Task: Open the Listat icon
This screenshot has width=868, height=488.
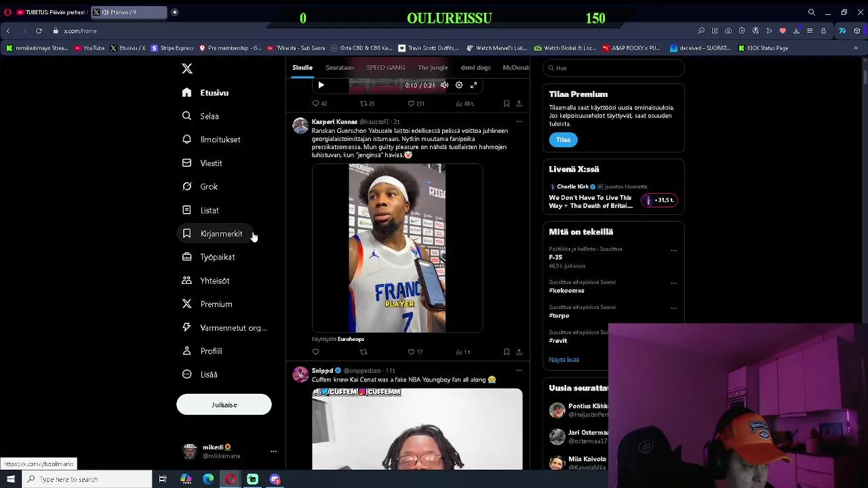Action: 186,210
